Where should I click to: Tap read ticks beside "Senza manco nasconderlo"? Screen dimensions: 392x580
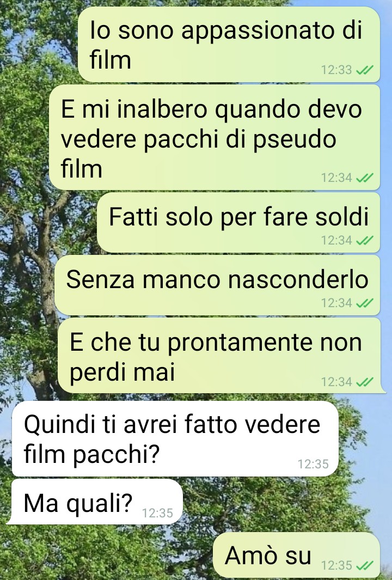[365, 303]
